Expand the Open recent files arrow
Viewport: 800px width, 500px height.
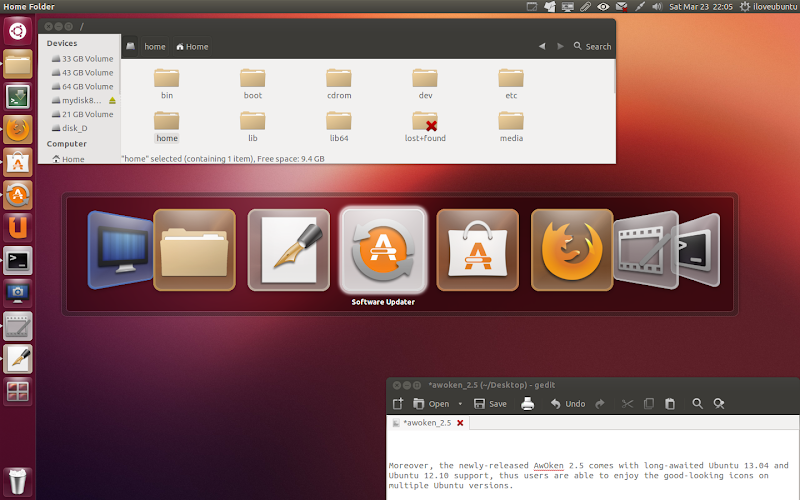click(460, 404)
